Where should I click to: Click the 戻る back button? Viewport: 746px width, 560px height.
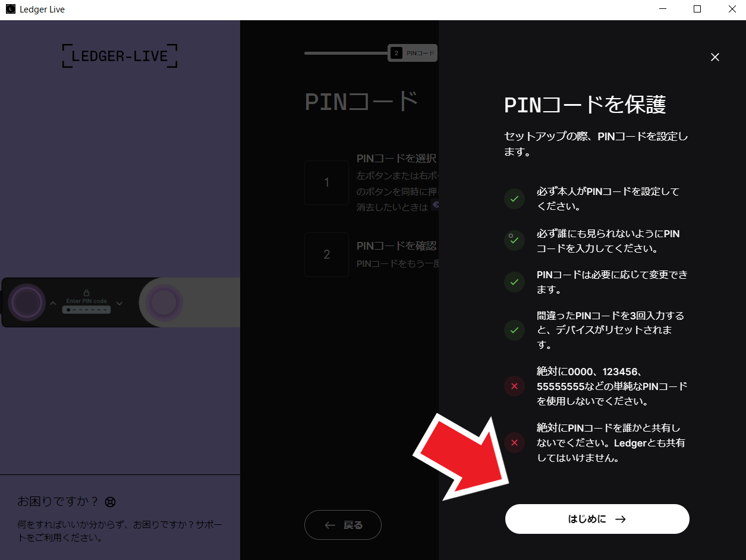coord(343,525)
